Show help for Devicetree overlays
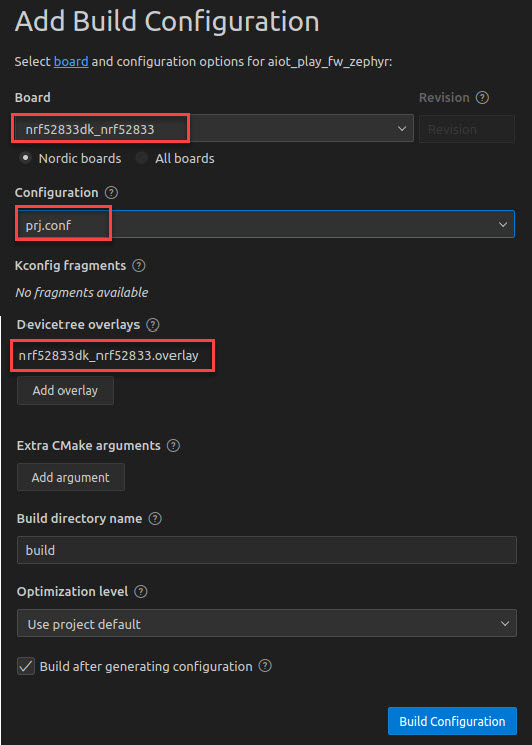Screen dimensions: 532x745 (x=153, y=325)
